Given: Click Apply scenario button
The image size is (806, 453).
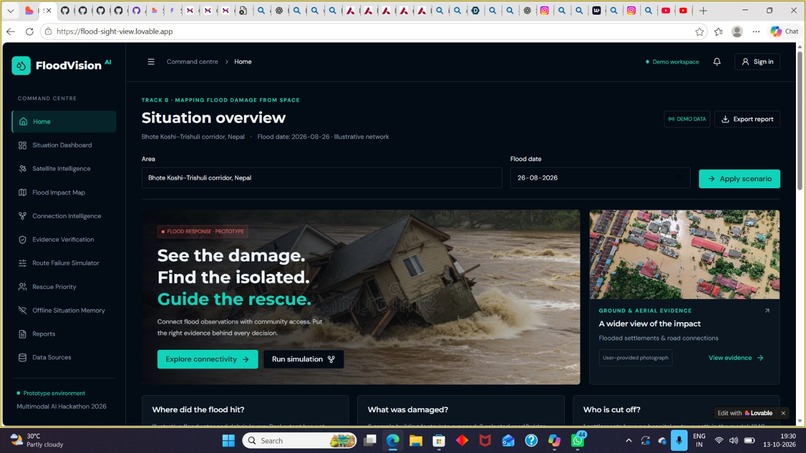Looking at the screenshot, I should [739, 179].
